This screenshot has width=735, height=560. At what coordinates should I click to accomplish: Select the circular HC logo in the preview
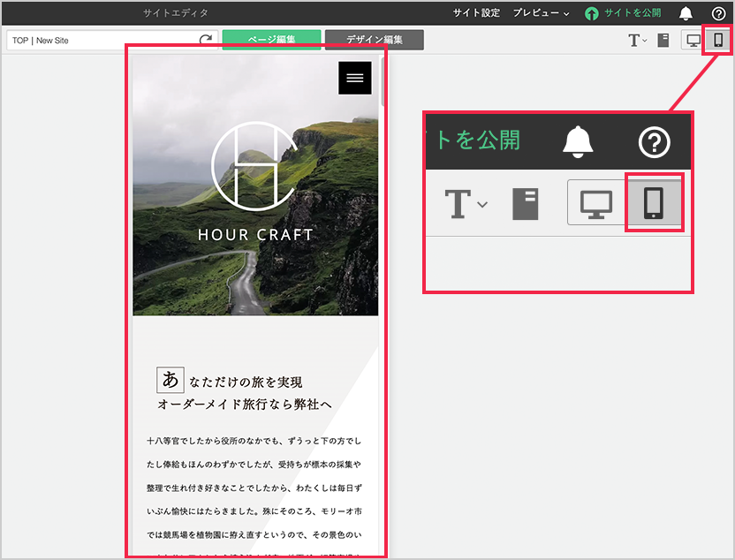254,164
